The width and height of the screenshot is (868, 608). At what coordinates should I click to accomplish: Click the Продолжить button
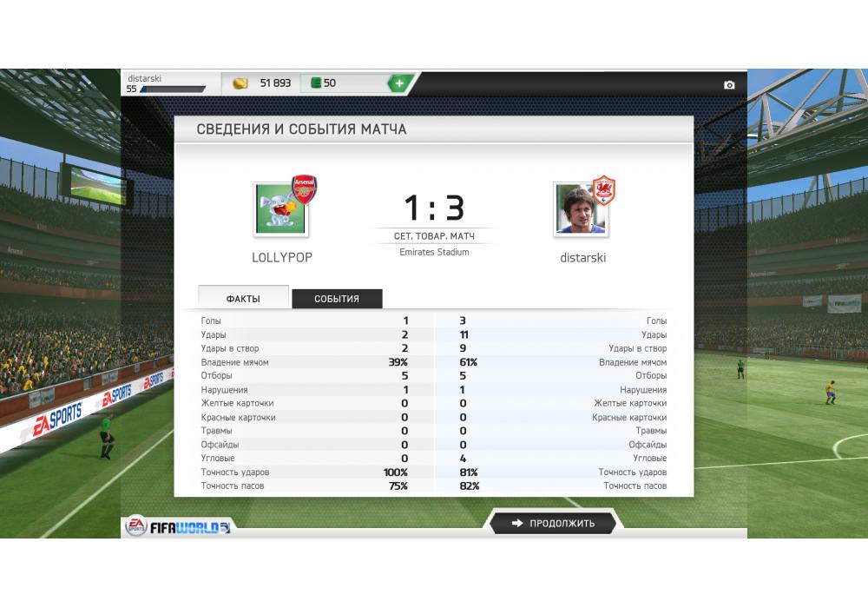click(x=552, y=523)
